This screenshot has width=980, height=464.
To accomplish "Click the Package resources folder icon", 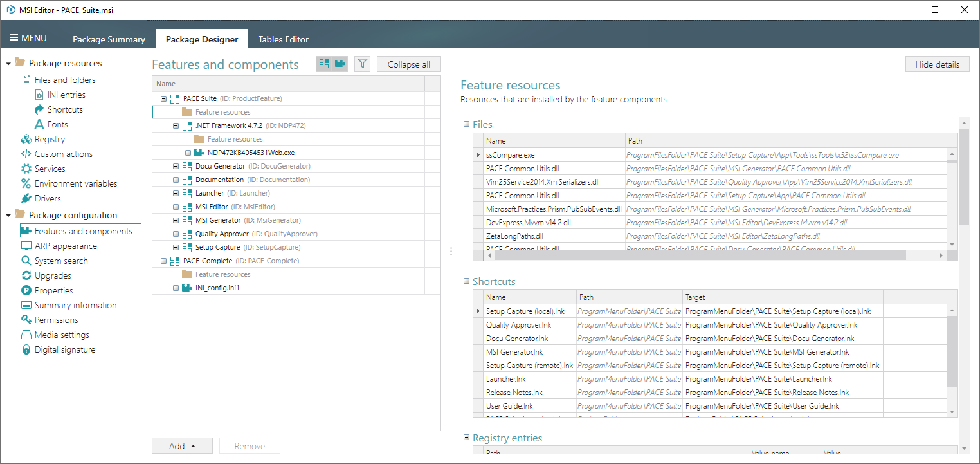I will [x=20, y=63].
